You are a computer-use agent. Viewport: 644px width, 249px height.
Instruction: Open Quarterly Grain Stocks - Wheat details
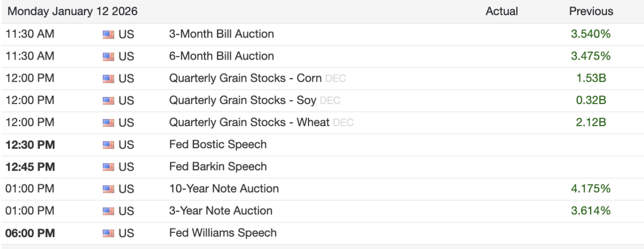[249, 122]
